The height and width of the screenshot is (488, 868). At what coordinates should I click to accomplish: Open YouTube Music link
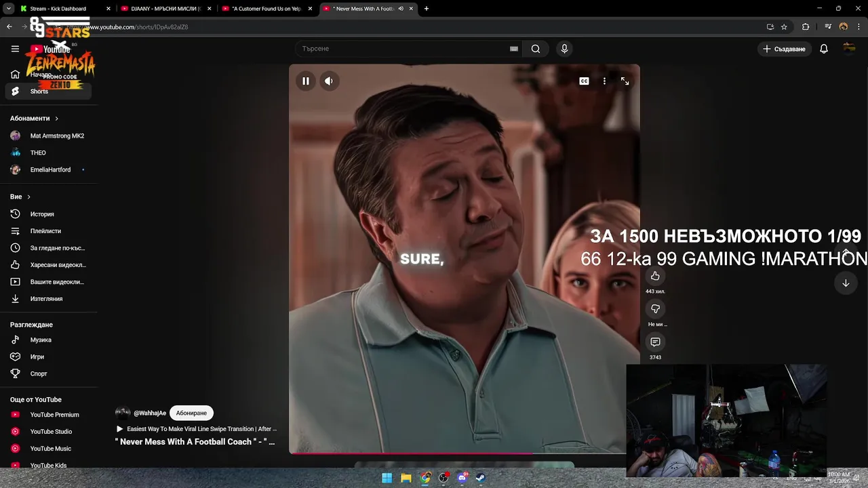coord(49,449)
